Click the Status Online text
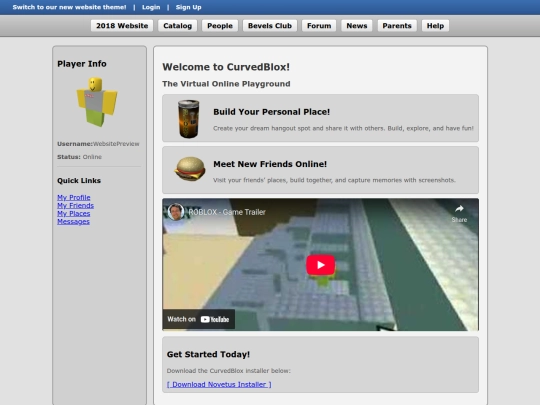The width and height of the screenshot is (540, 405). click(79, 157)
